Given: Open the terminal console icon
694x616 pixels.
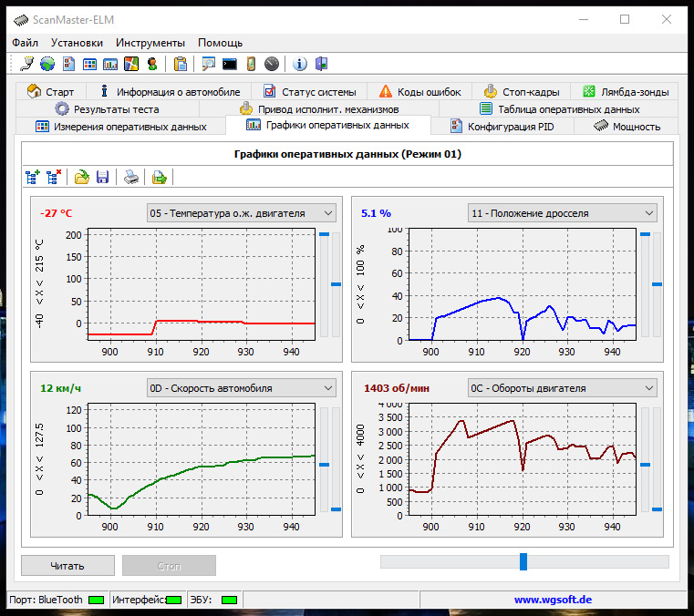Looking at the screenshot, I should (x=230, y=64).
